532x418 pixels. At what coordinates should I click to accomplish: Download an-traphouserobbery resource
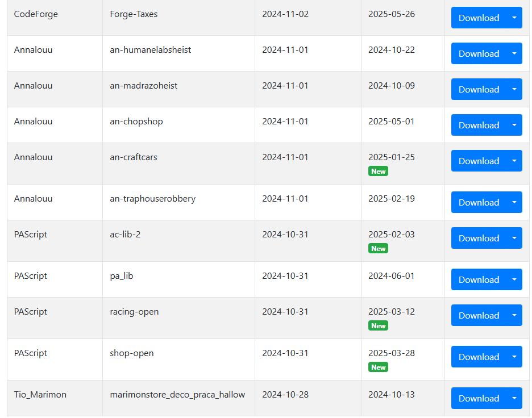pyautogui.click(x=479, y=202)
